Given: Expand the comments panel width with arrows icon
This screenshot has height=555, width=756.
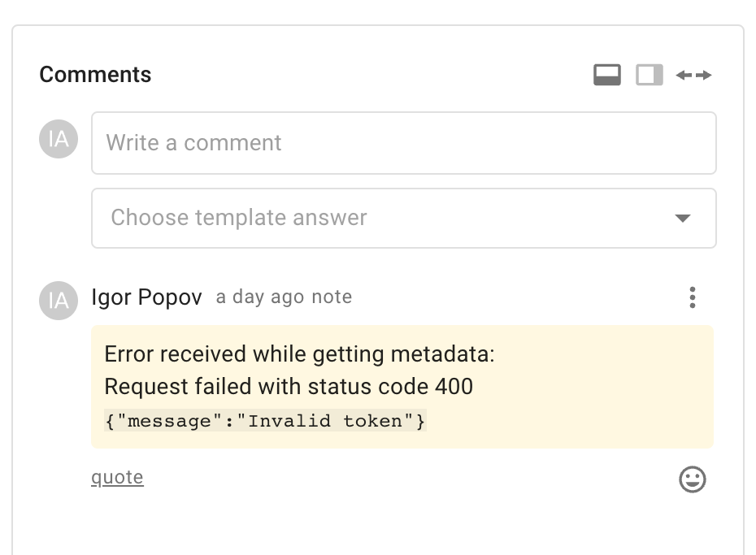Looking at the screenshot, I should [693, 74].
